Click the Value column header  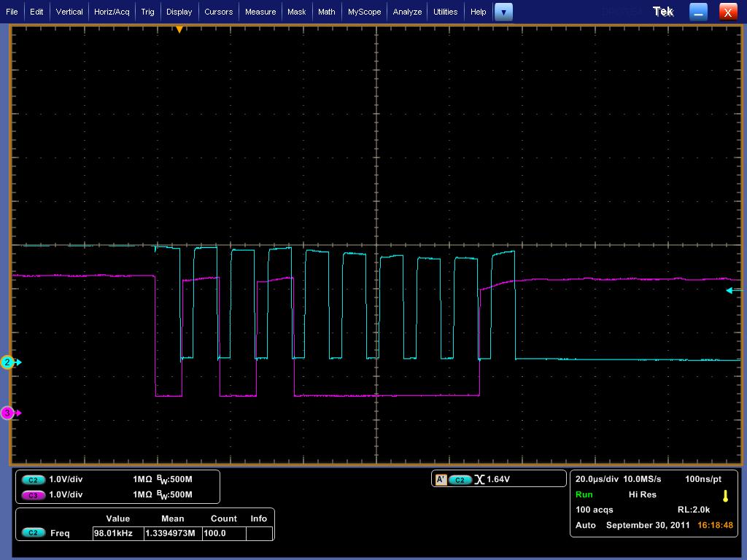tap(118, 518)
